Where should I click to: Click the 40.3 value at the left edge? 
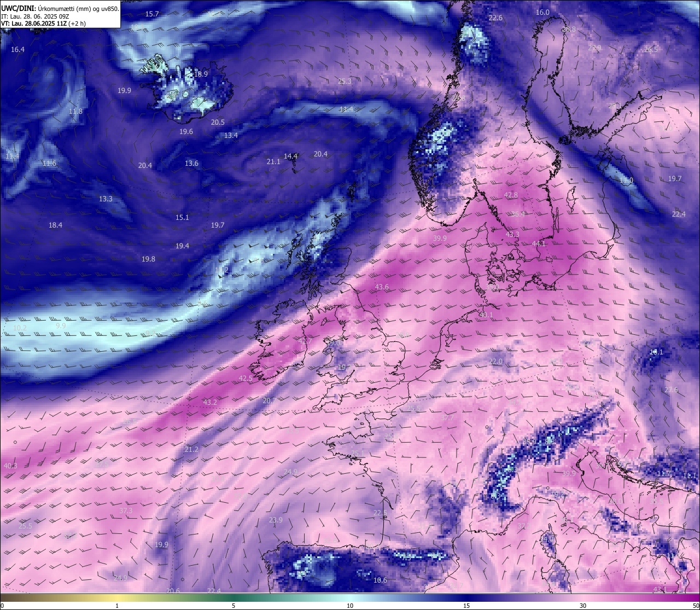point(10,466)
